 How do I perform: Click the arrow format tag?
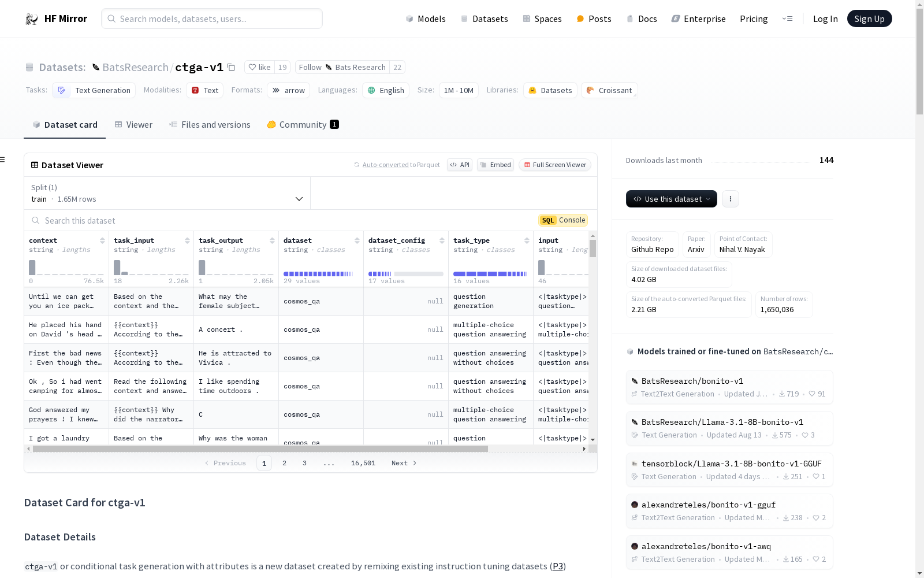(289, 90)
